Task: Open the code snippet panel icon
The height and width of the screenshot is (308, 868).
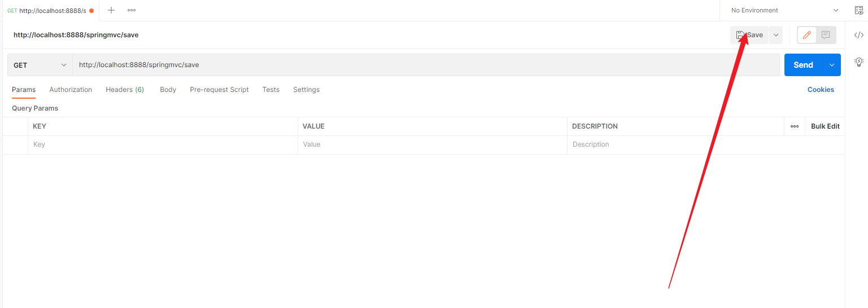Action: [858, 35]
